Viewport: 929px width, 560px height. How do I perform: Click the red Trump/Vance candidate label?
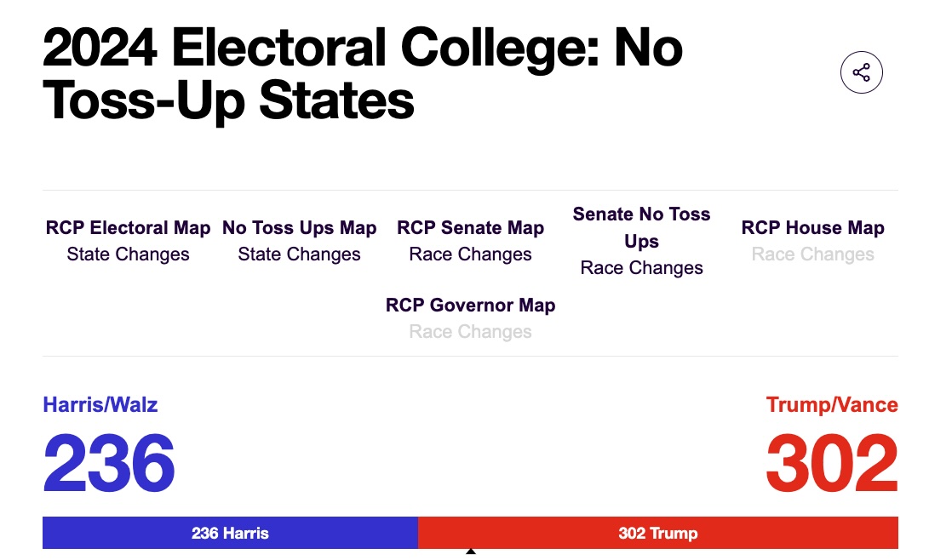click(832, 404)
